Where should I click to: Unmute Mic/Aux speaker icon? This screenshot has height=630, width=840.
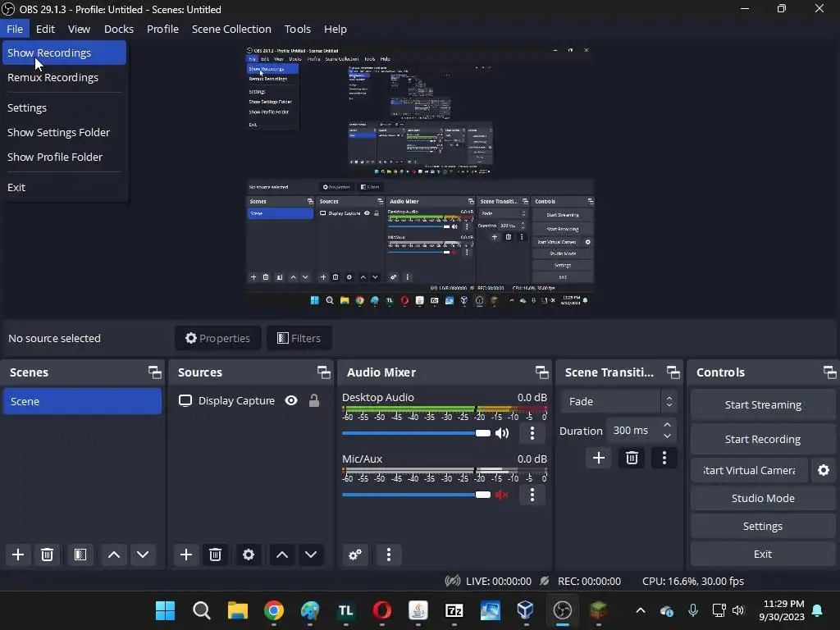(502, 495)
